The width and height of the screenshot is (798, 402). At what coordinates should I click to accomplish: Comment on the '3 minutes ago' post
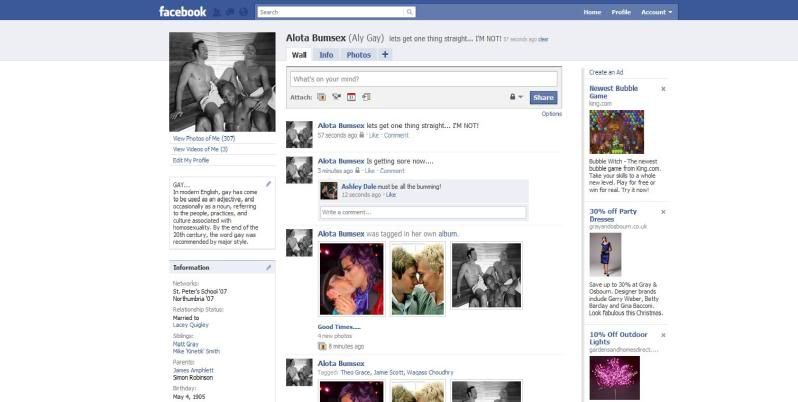392,171
